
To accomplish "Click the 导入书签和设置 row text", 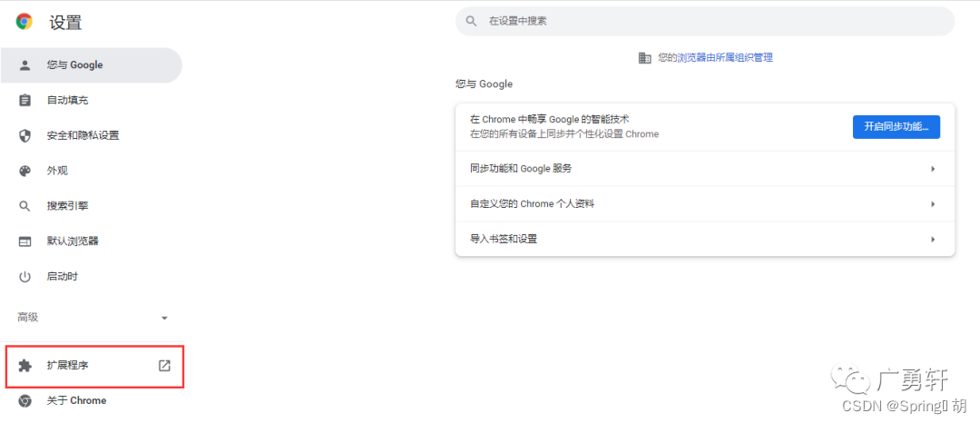I will click(504, 239).
